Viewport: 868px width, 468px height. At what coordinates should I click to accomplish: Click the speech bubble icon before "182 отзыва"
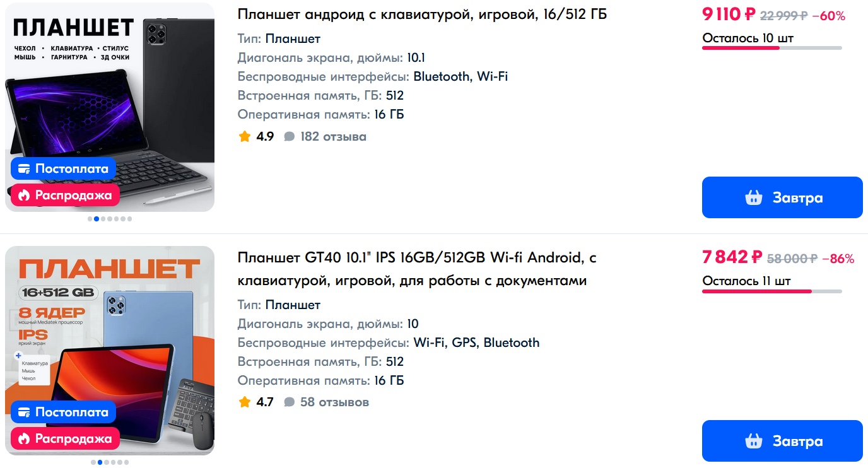point(289,136)
